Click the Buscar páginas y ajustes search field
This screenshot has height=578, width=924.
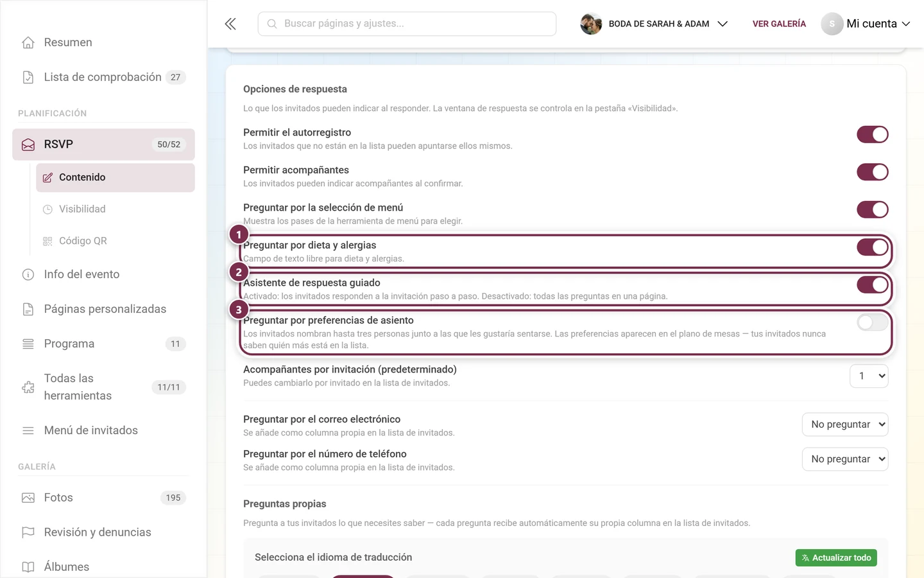coord(407,24)
